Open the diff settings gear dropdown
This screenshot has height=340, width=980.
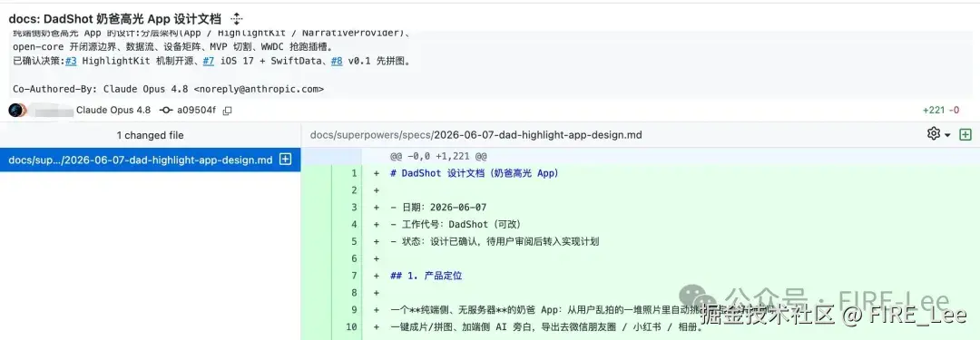939,134
